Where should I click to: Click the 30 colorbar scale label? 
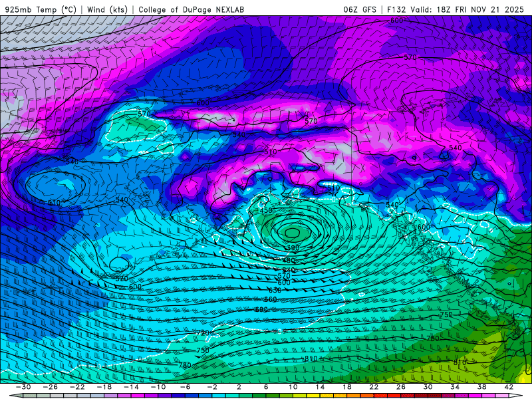(428, 387)
